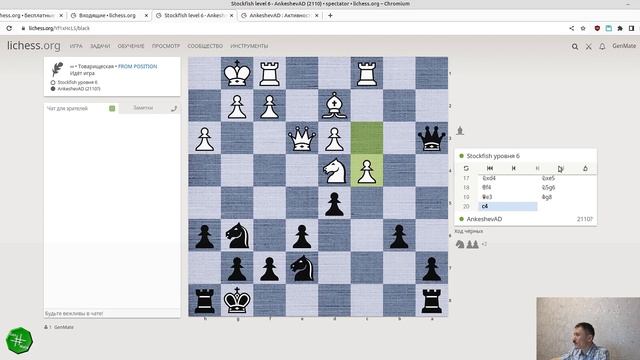Click the black queen on a3
This screenshot has width=640, height=360.
pyautogui.click(x=431, y=138)
